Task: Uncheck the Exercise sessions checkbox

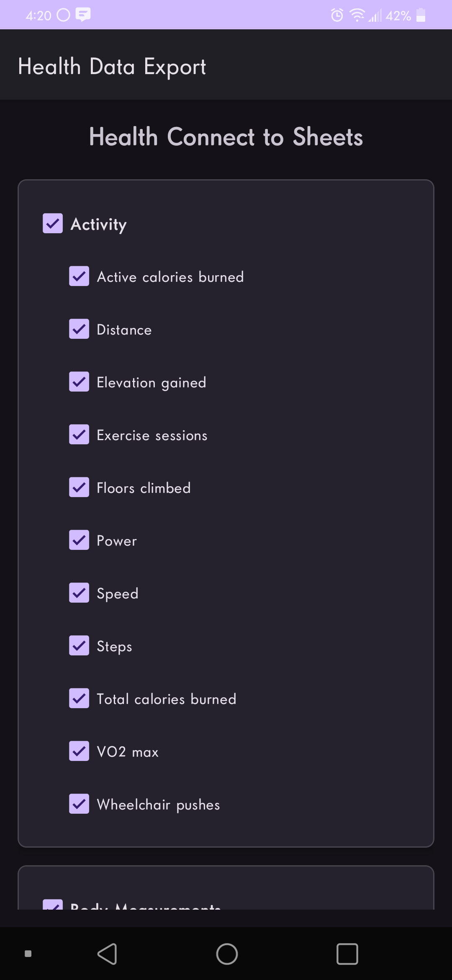Action: (79, 435)
